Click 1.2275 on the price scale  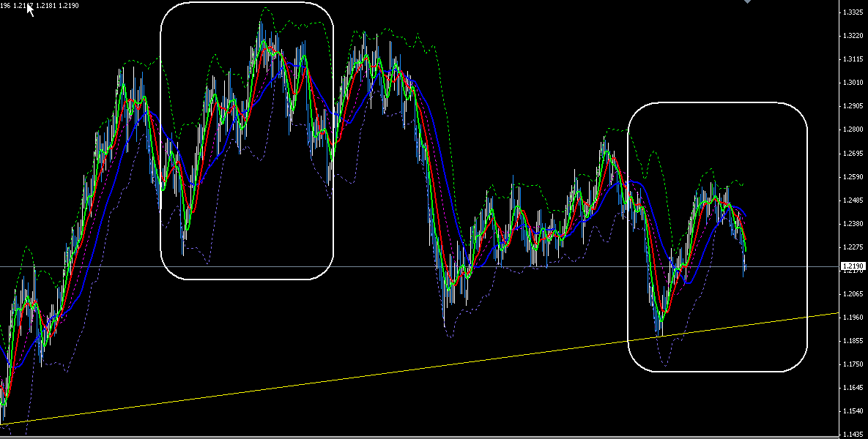point(853,247)
